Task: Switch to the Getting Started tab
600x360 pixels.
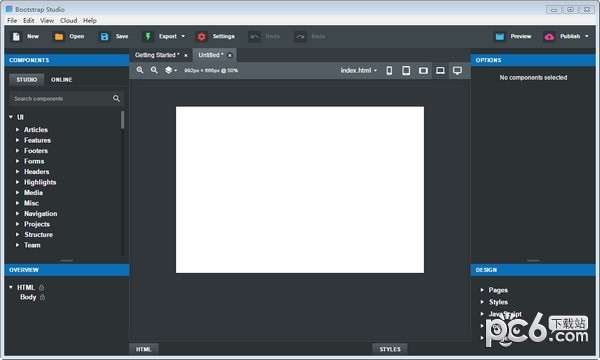Action: pyautogui.click(x=157, y=55)
